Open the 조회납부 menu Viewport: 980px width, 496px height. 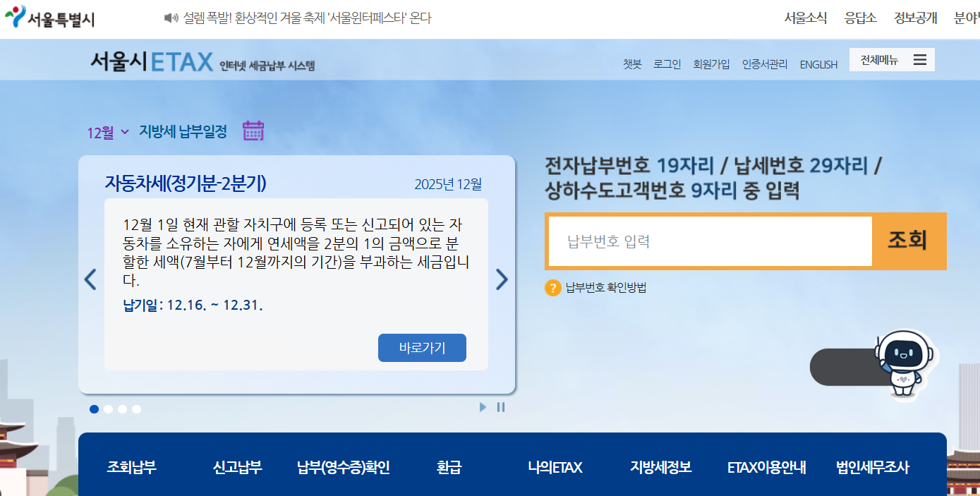click(x=132, y=467)
